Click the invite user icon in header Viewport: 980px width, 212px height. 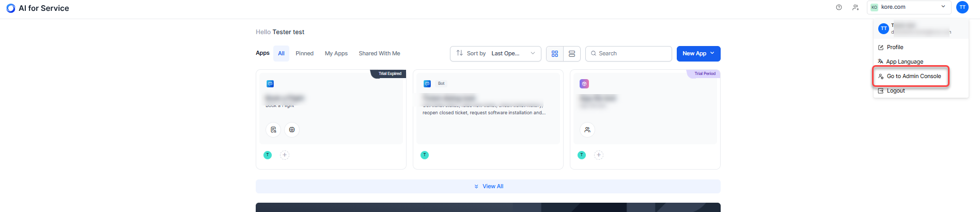855,7
